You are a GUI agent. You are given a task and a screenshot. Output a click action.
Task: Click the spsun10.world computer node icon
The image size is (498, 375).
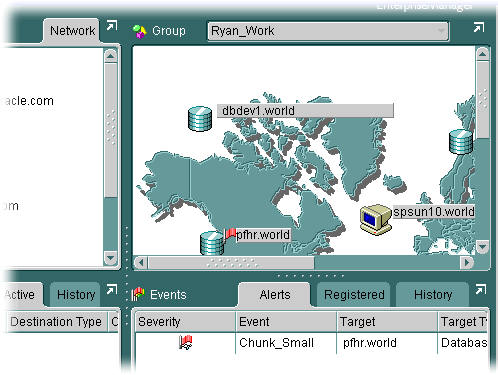tap(375, 220)
